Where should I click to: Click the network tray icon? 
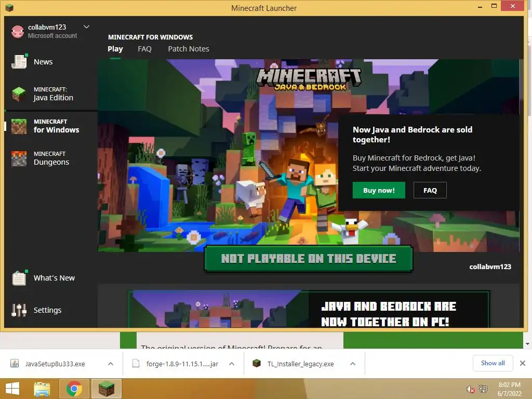coord(483,389)
